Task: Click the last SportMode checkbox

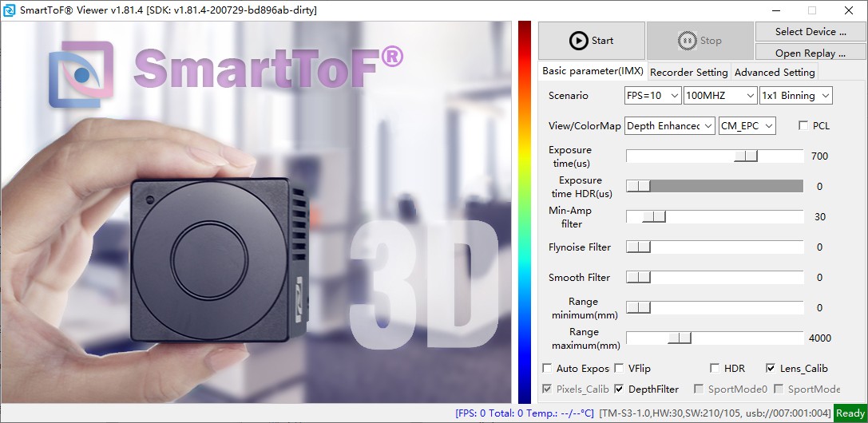Action: [779, 389]
